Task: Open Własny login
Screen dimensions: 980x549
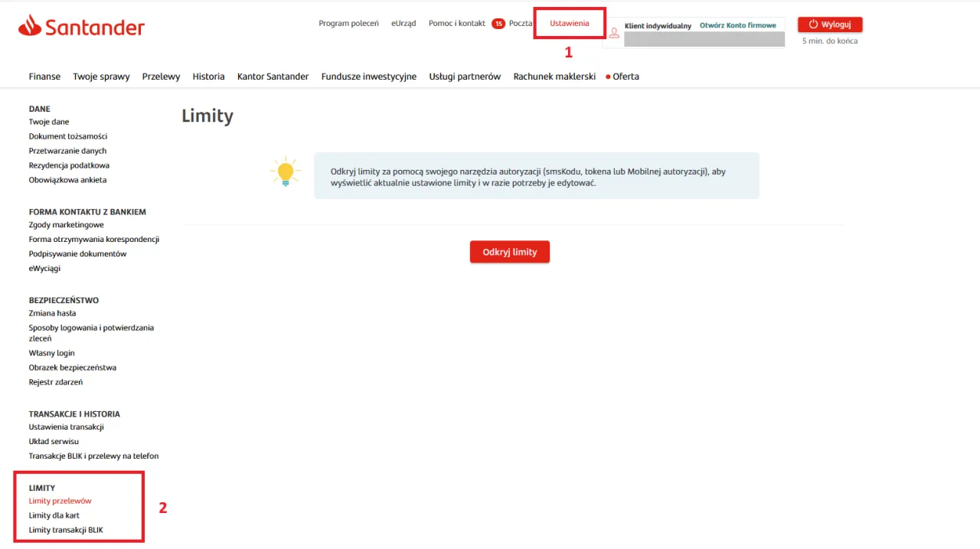Action: 52,353
